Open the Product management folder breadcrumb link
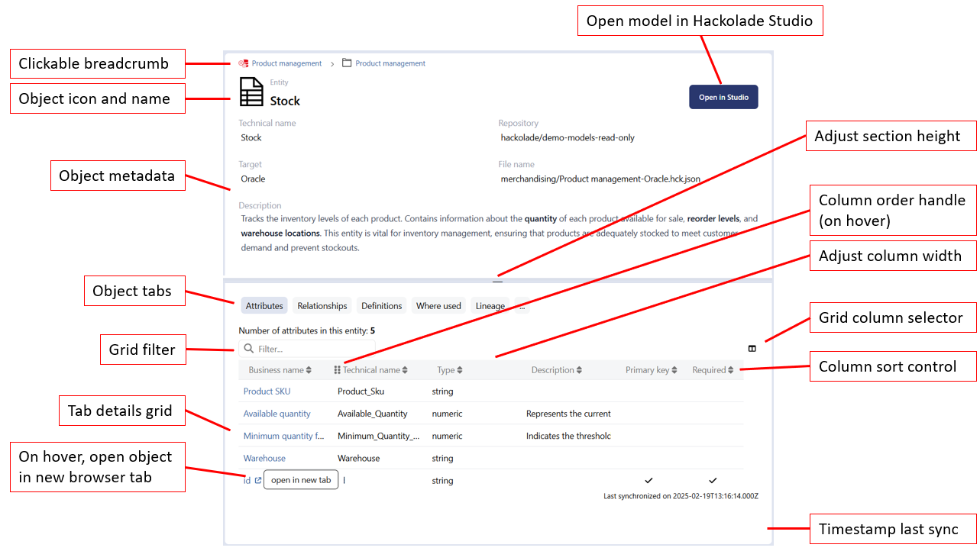This screenshot has height=551, width=980. pos(390,63)
